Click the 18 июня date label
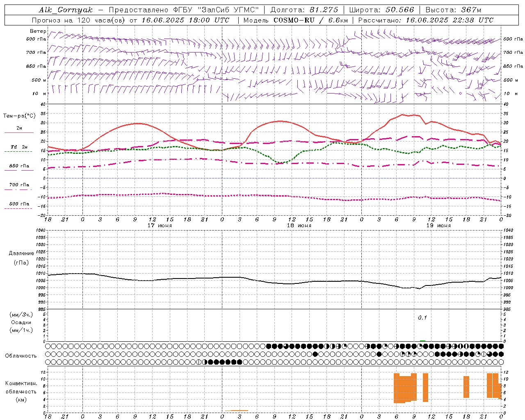Image resolution: width=525 pixels, height=420 pixels. click(299, 226)
